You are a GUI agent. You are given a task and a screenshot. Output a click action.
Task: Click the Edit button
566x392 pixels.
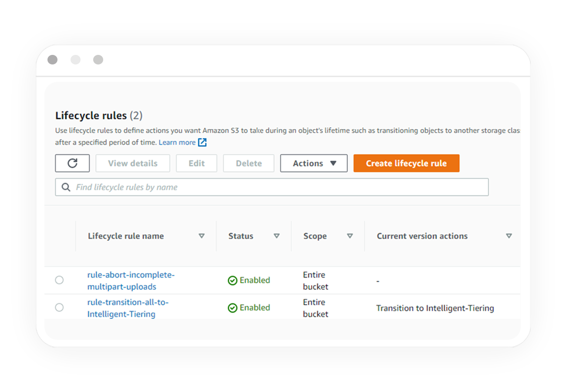(197, 163)
